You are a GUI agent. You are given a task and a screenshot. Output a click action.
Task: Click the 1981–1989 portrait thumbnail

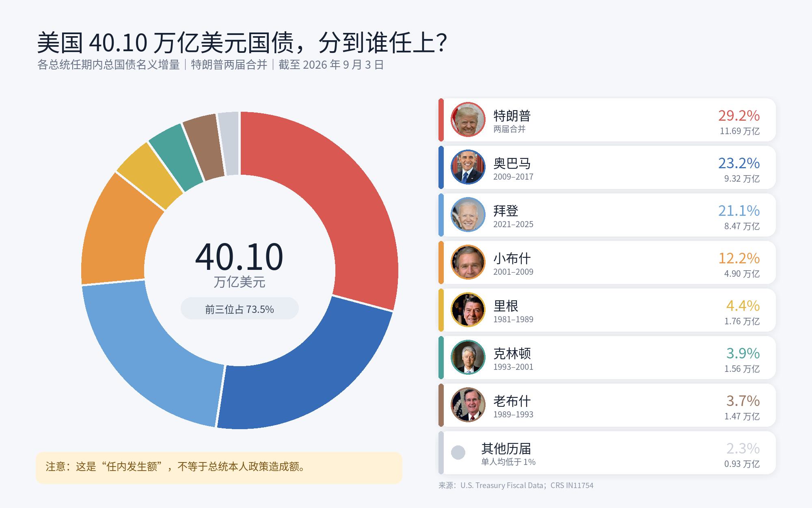point(468,310)
